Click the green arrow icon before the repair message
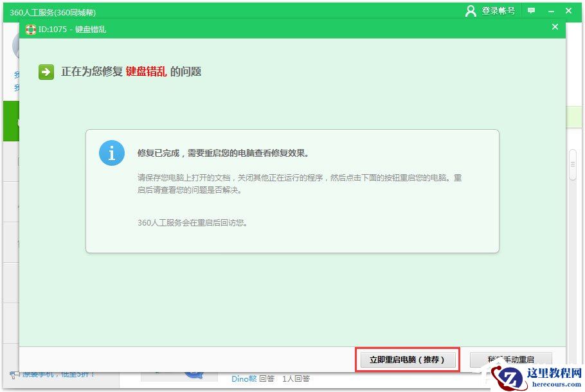This screenshot has width=585, height=392. pos(45,71)
